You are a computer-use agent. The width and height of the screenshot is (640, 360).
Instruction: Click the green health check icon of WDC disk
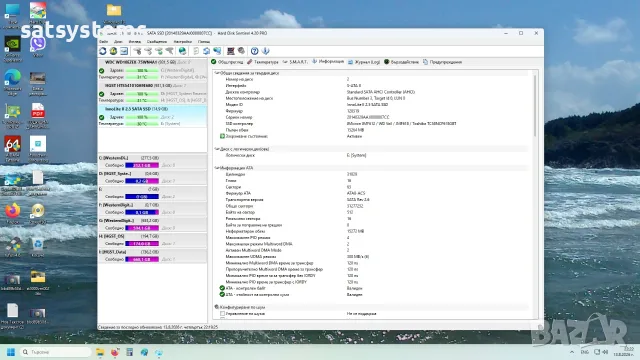tap(102, 71)
